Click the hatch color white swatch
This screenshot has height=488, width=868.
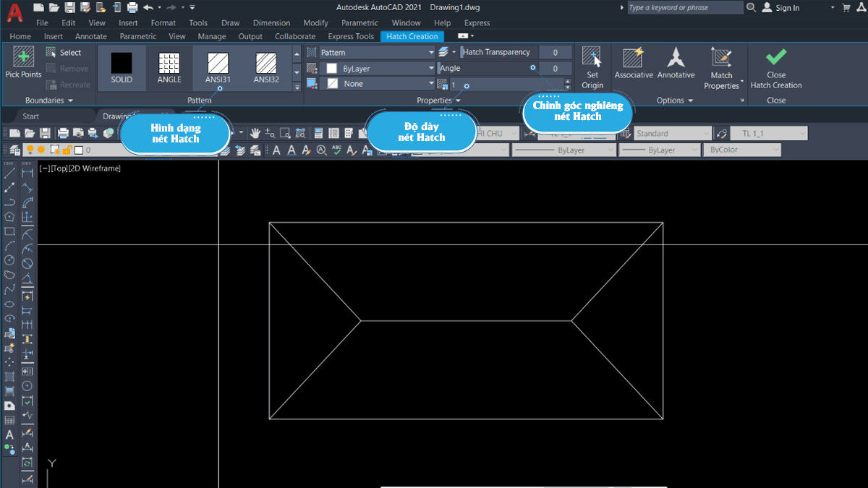pyautogui.click(x=332, y=68)
